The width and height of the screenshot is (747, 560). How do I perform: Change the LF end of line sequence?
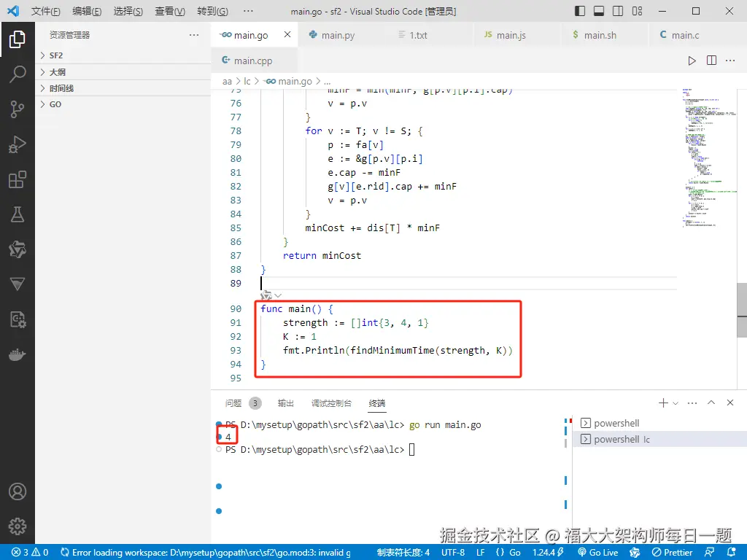(481, 553)
